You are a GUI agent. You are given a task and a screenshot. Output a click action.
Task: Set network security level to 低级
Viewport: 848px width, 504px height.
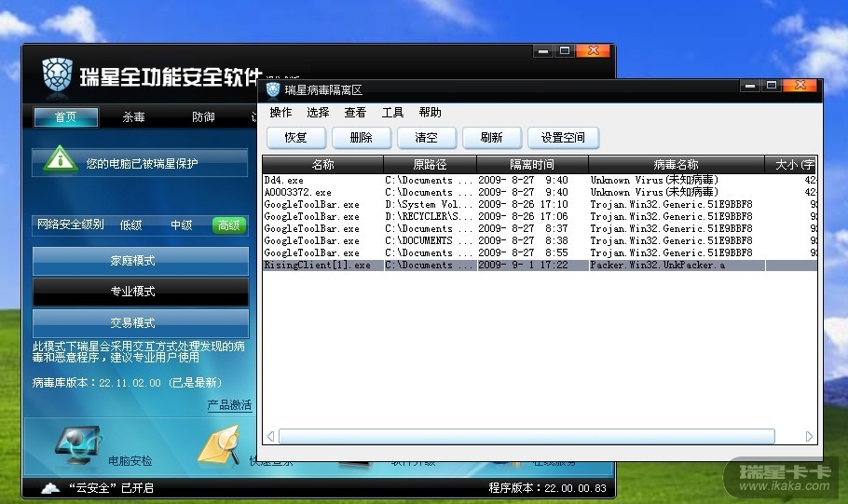pos(130,225)
